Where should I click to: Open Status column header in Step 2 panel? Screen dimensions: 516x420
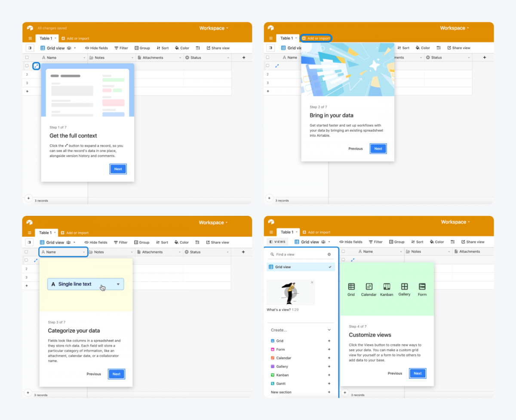448,58
